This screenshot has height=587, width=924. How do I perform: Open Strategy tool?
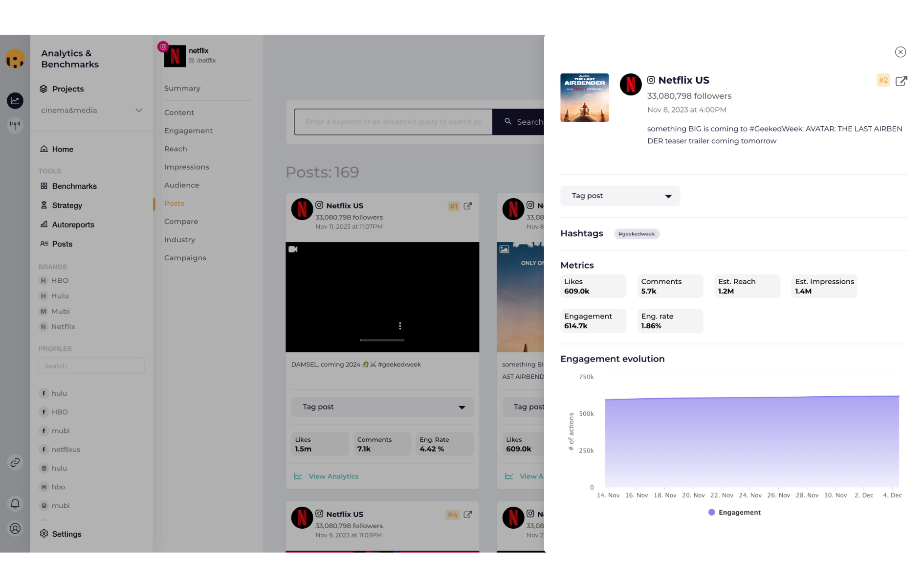61,205
